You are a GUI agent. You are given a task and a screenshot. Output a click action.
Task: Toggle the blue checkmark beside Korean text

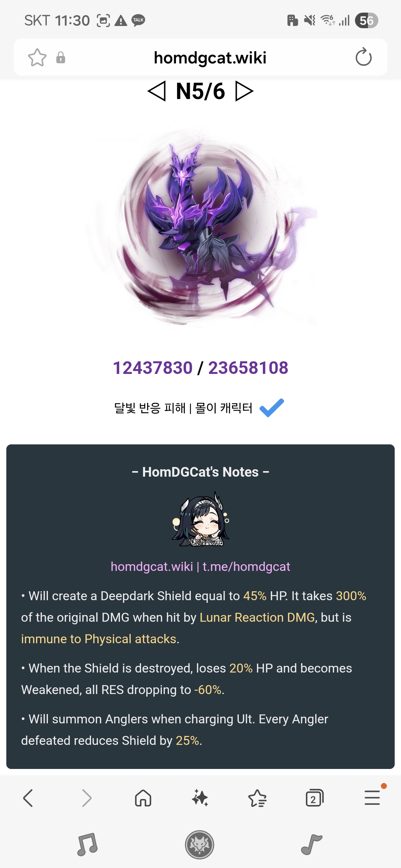pyautogui.click(x=271, y=408)
